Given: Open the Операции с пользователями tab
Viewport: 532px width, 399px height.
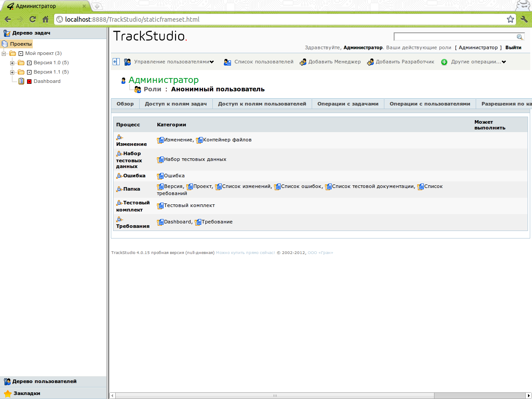Looking at the screenshot, I should (x=430, y=104).
